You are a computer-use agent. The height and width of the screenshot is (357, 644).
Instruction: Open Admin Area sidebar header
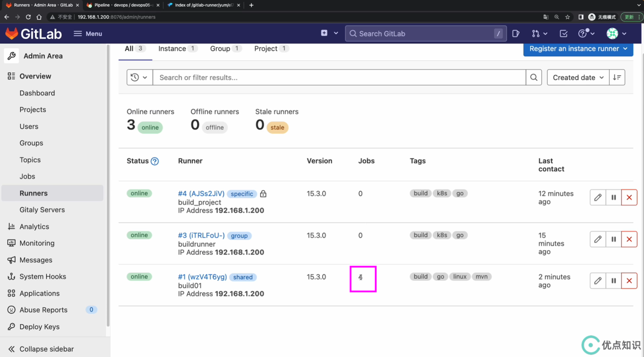point(52,56)
